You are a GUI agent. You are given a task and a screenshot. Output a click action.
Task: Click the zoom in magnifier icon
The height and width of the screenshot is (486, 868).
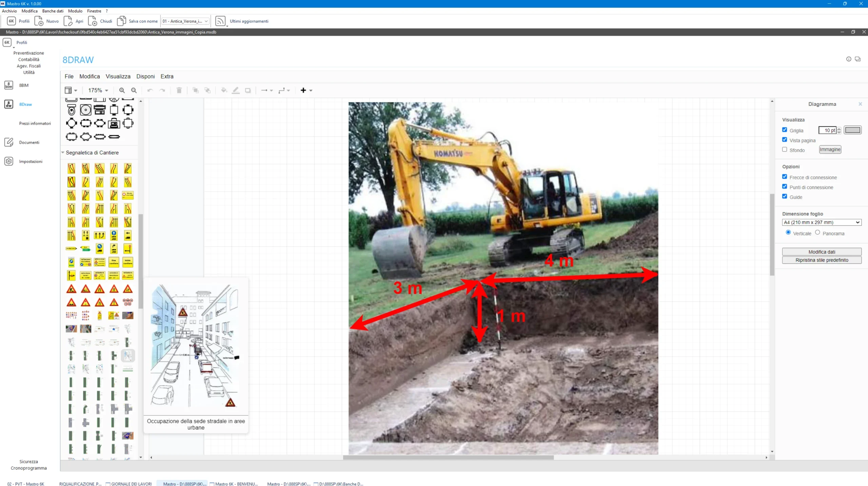[x=122, y=90]
